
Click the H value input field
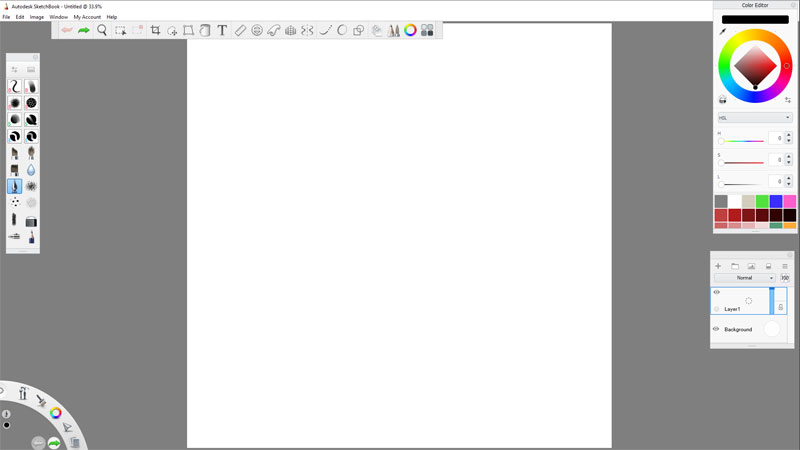click(776, 138)
